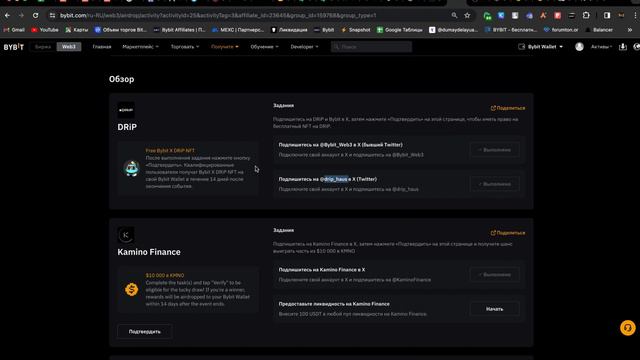Open the user profile avatar icon

[579, 47]
